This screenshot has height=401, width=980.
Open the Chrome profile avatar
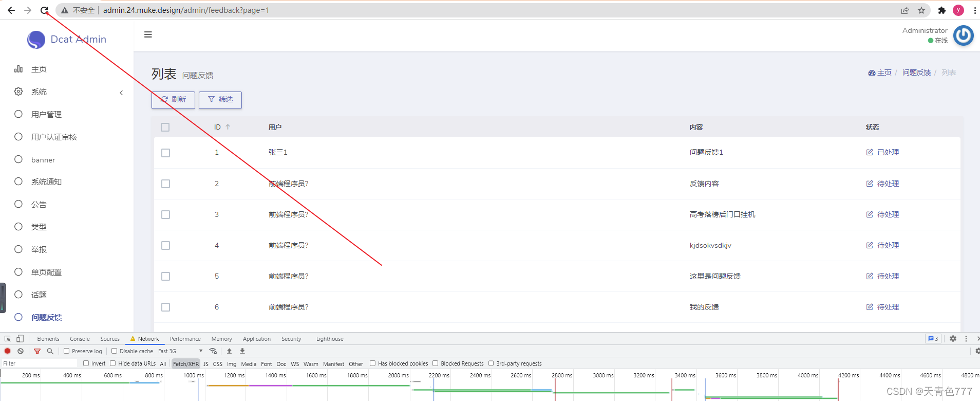pos(958,10)
